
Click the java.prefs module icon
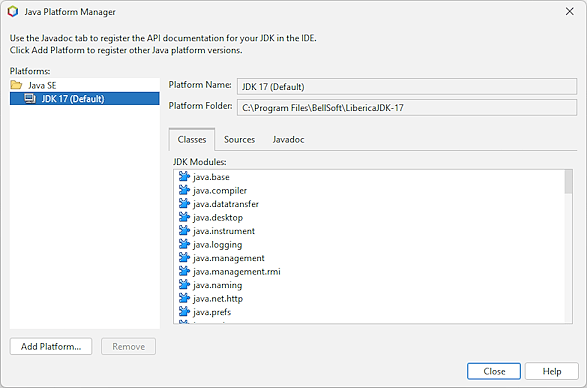(184, 312)
